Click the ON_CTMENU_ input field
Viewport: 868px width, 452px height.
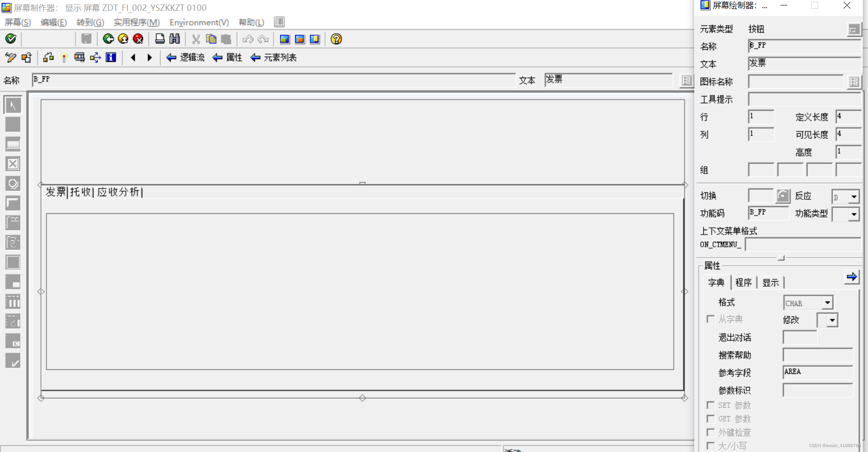pyautogui.click(x=803, y=245)
